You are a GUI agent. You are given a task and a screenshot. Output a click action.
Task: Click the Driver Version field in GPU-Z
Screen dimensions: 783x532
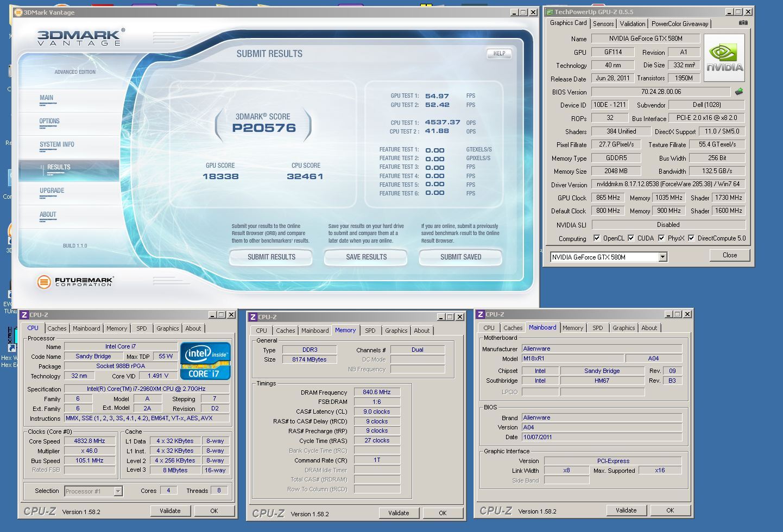668,184
